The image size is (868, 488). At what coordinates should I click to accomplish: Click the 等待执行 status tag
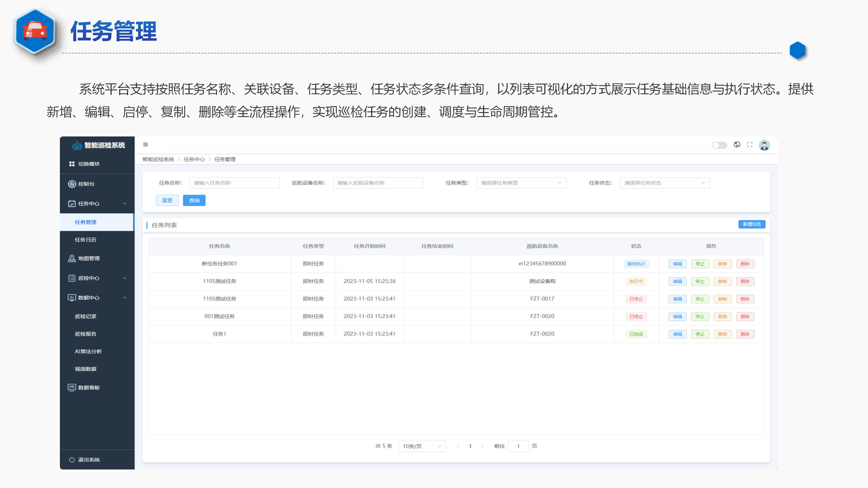pos(636,264)
